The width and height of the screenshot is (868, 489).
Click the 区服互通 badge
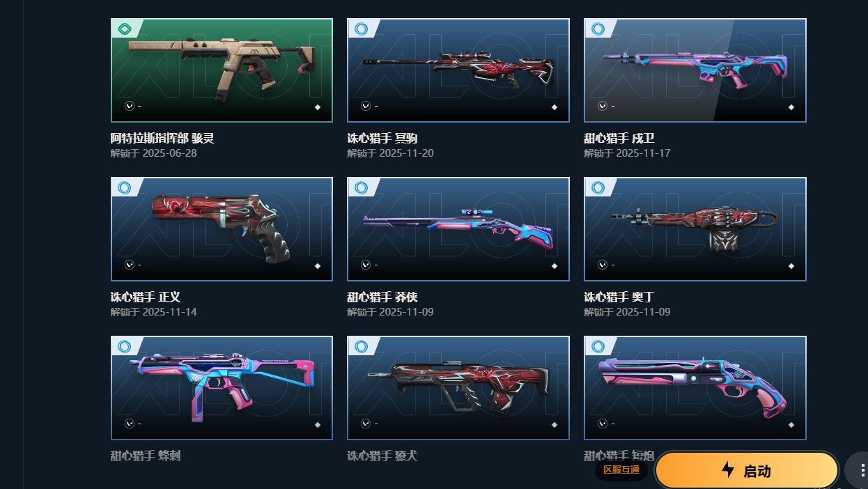click(621, 469)
